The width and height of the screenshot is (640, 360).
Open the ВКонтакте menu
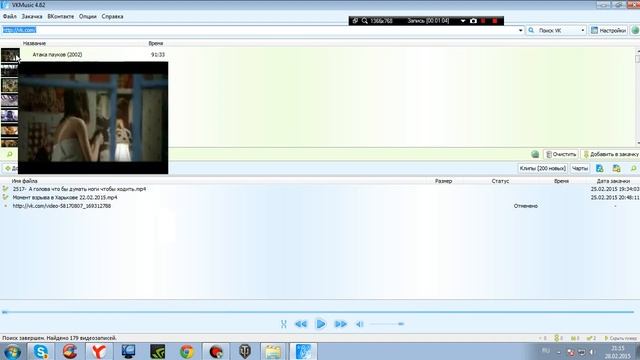61,16
